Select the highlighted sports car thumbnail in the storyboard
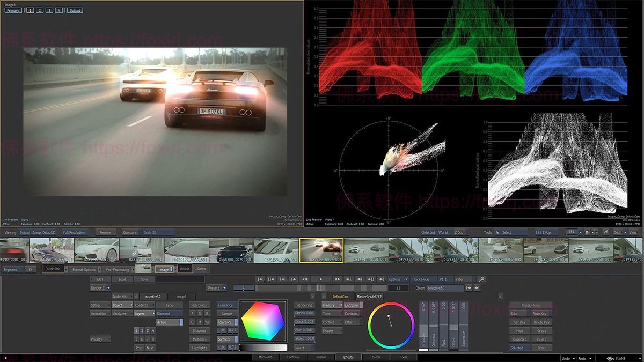 click(x=321, y=250)
